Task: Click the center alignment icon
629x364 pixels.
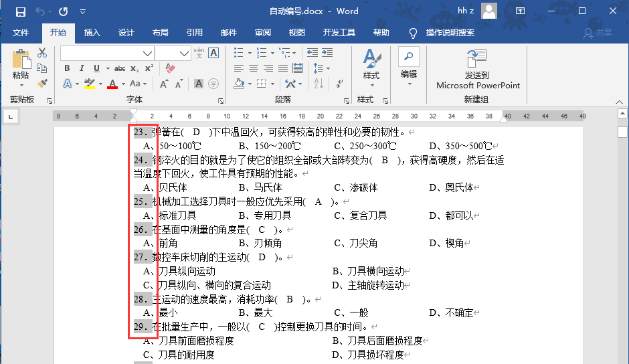Action: coord(254,68)
